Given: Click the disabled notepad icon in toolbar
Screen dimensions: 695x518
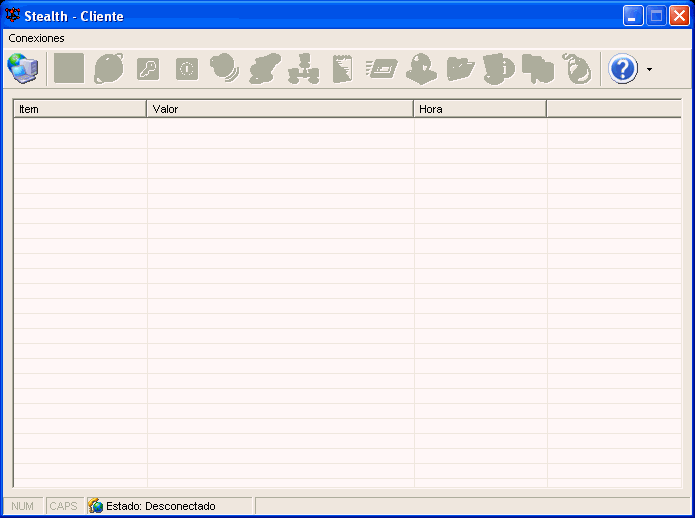Looking at the screenshot, I should pos(342,69).
